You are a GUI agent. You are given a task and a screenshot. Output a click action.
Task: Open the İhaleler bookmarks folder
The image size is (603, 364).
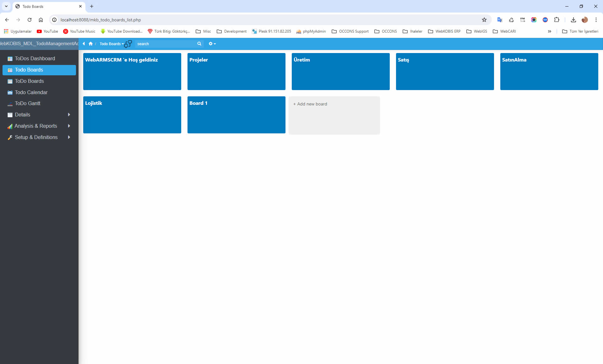click(x=413, y=31)
